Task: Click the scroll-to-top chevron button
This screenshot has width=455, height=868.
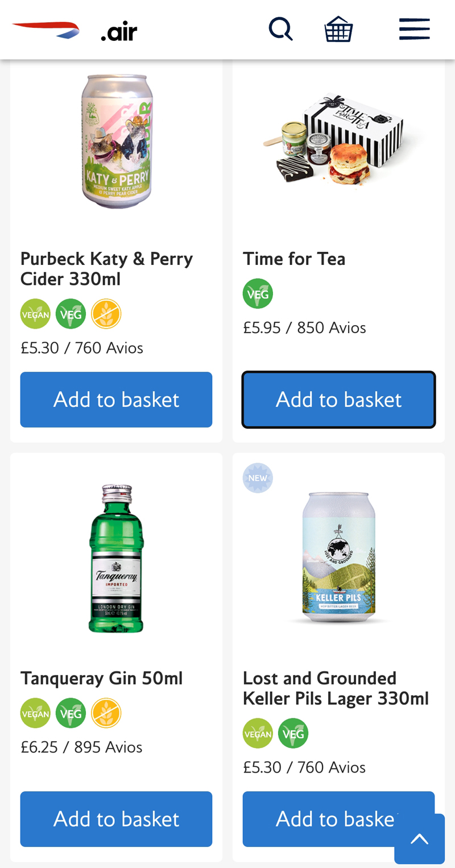Action: click(x=419, y=839)
